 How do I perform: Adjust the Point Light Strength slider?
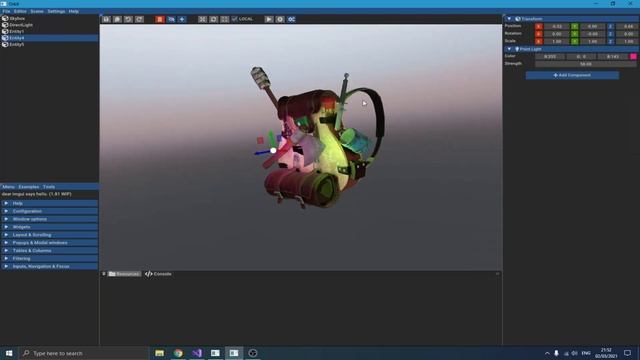click(586, 64)
